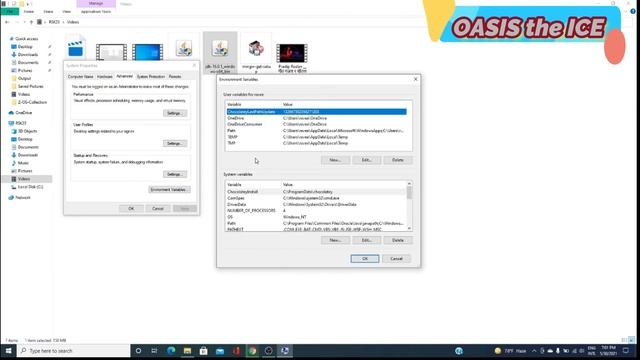Image resolution: width=640 pixels, height=360 pixels.
Task: Open Quick access in navigation pane
Action: point(26,39)
